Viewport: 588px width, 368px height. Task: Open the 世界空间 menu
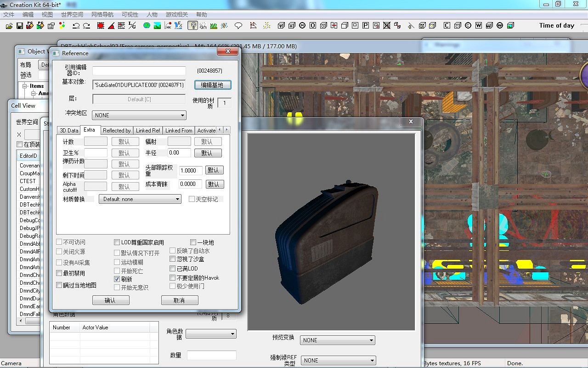(x=72, y=15)
